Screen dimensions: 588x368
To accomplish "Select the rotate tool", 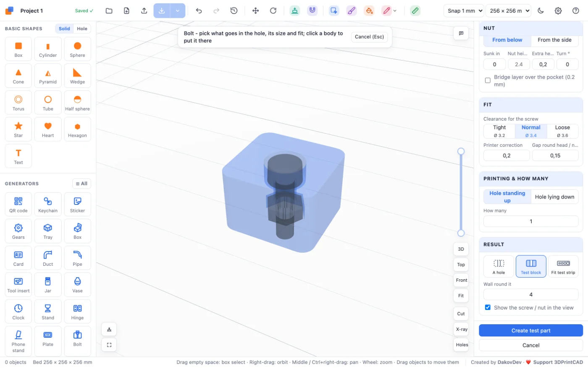I will coord(273,11).
